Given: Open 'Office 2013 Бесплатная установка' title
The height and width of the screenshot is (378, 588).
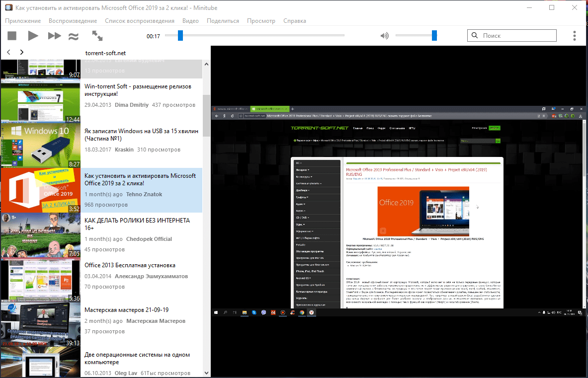Looking at the screenshot, I should pyautogui.click(x=130, y=265).
